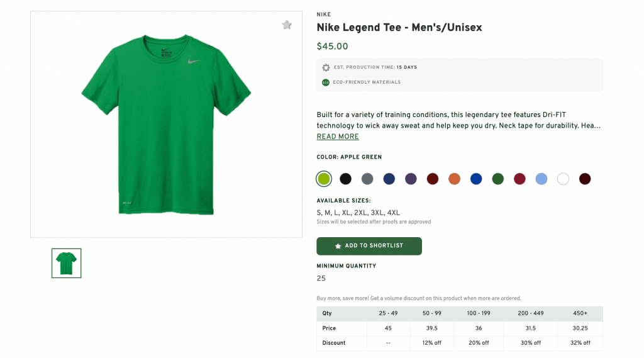Select the apple green color swatch

click(324, 179)
